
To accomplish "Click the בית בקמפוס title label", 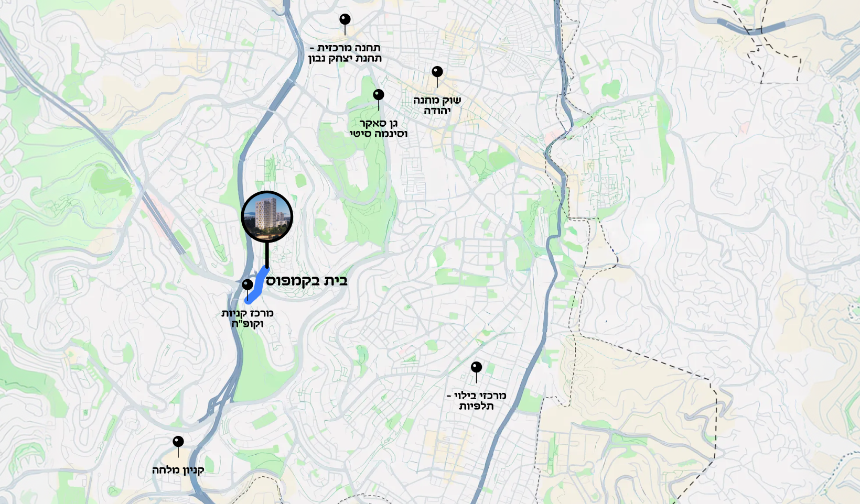I will point(307,281).
